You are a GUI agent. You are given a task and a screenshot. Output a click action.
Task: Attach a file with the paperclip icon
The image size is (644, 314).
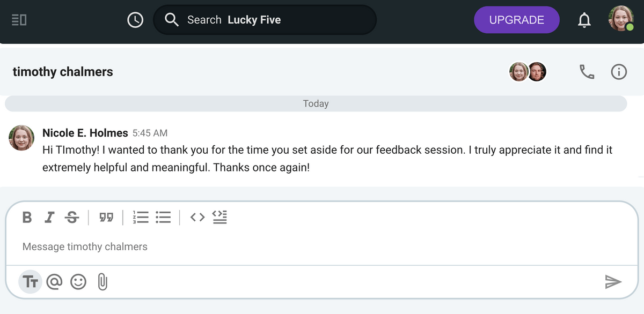click(x=101, y=281)
